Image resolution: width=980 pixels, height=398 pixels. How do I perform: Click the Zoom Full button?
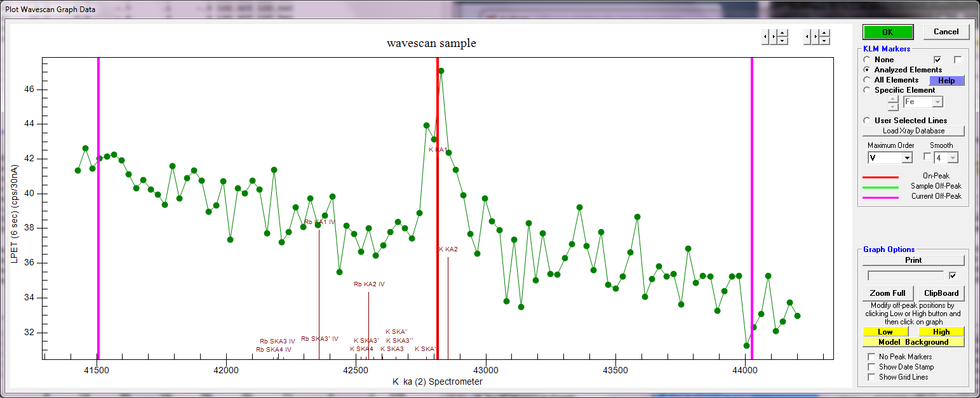(888, 293)
